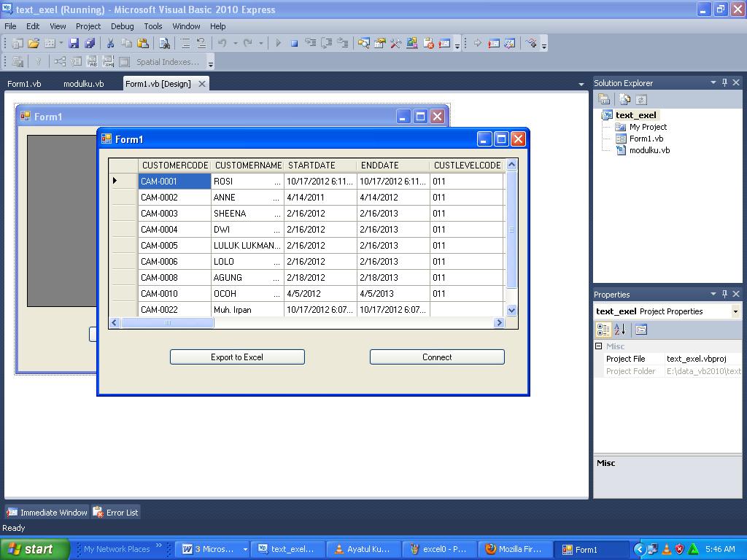Open the Show All Files icon in Solution Explorer
The image size is (747, 560).
pyautogui.click(x=624, y=98)
